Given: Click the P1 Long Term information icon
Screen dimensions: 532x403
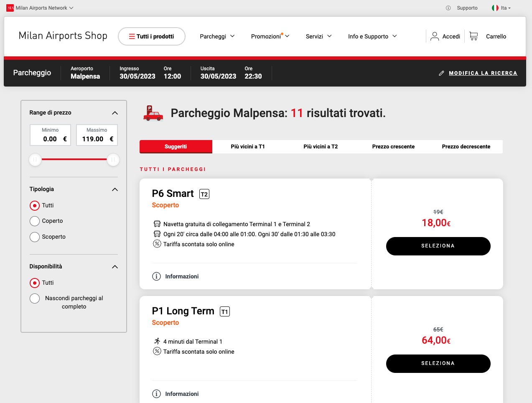Looking at the screenshot, I should [x=156, y=394].
